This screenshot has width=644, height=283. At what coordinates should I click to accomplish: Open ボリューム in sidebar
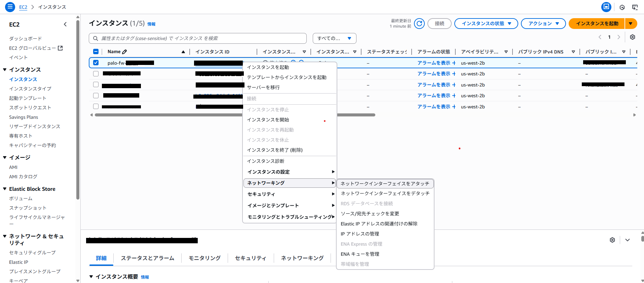(x=21, y=199)
